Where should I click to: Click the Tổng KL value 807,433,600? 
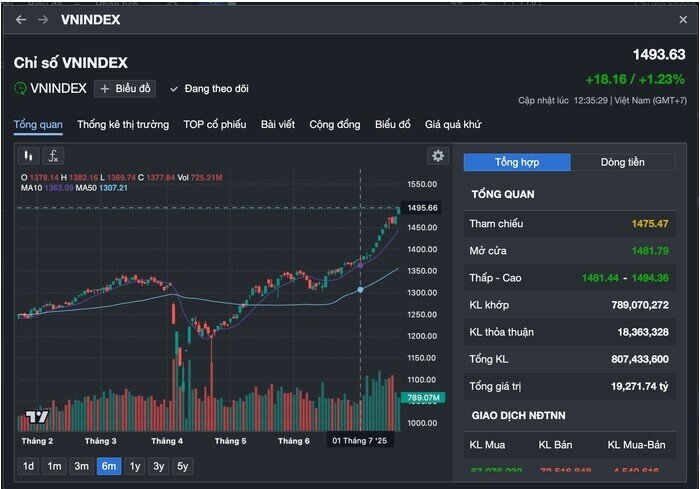[x=640, y=359]
